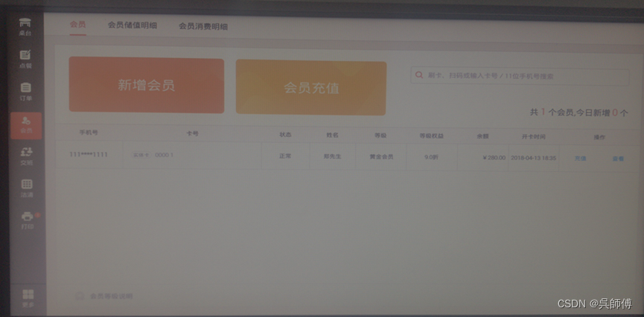Screen dimensions: 644x317
Task: Go to 订单 (orders) in the sidebar
Action: (x=25, y=92)
